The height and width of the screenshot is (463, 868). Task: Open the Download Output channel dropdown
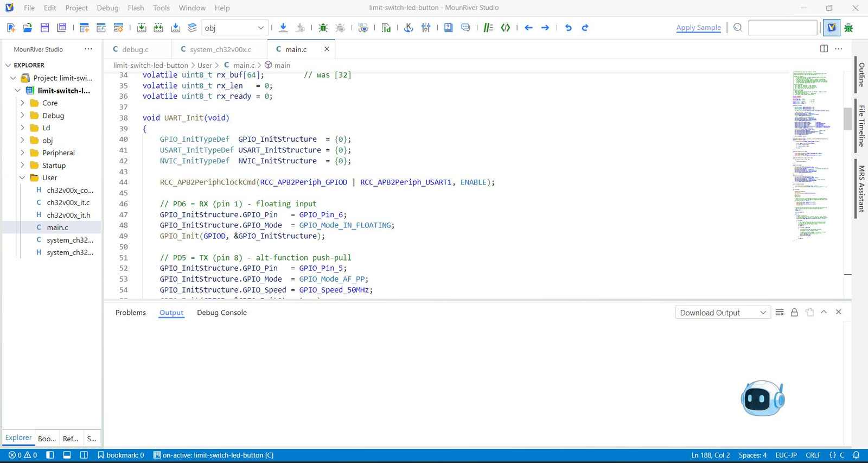tap(723, 313)
